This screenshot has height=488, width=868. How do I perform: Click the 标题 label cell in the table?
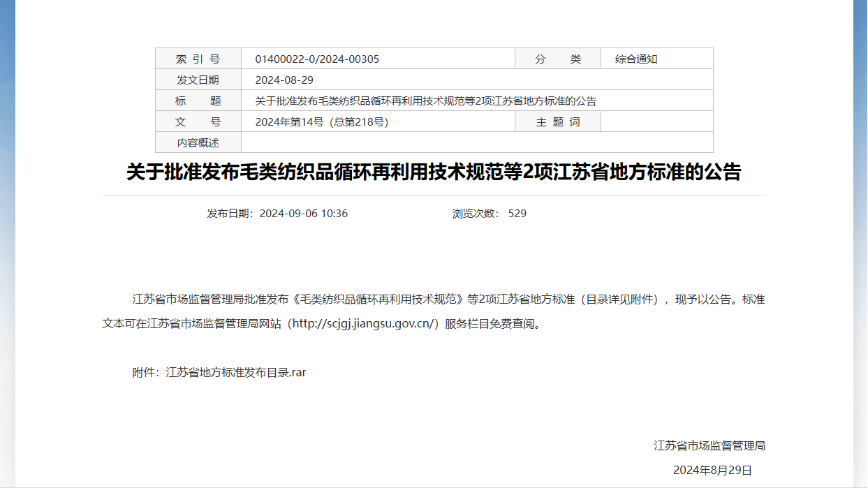coord(198,101)
